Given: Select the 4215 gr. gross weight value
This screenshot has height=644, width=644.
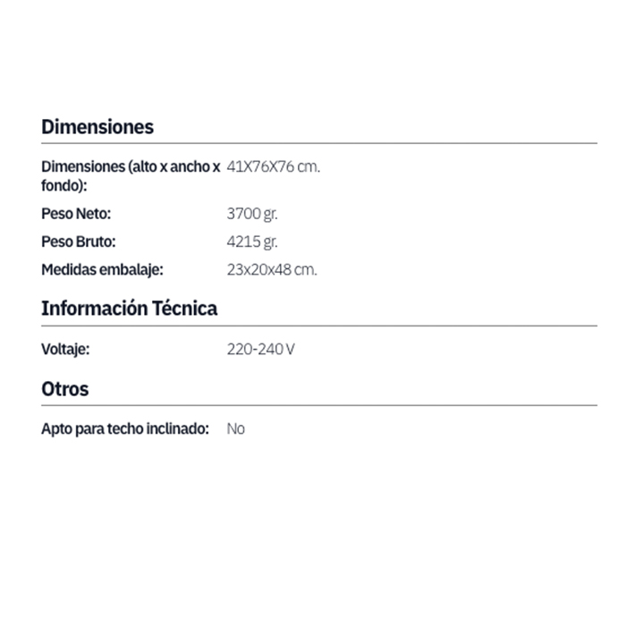Looking at the screenshot, I should (x=252, y=241).
